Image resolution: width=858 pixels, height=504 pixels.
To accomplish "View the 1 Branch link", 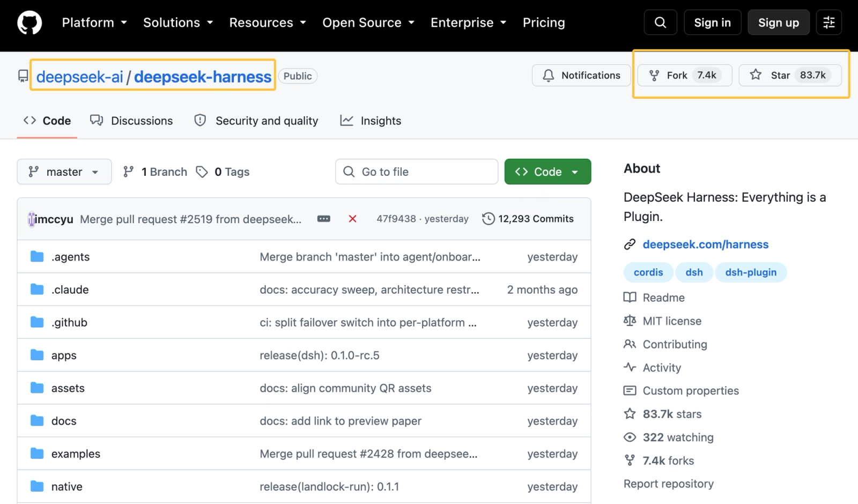I will (156, 172).
